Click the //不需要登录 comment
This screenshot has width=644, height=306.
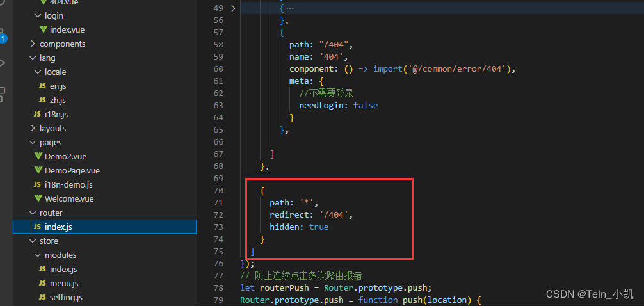pos(326,93)
